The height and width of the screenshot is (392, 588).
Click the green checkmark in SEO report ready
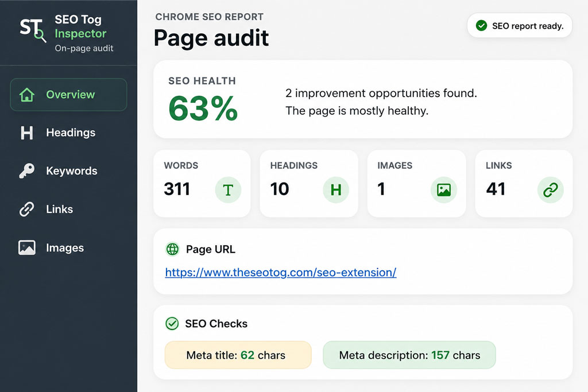click(x=482, y=26)
